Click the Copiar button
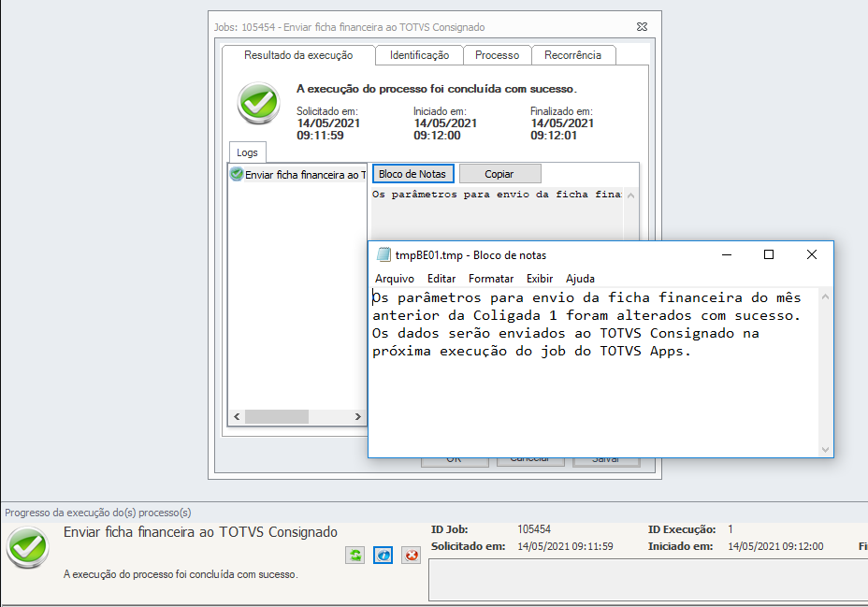Viewport: 868px width, 607px height. [x=499, y=174]
